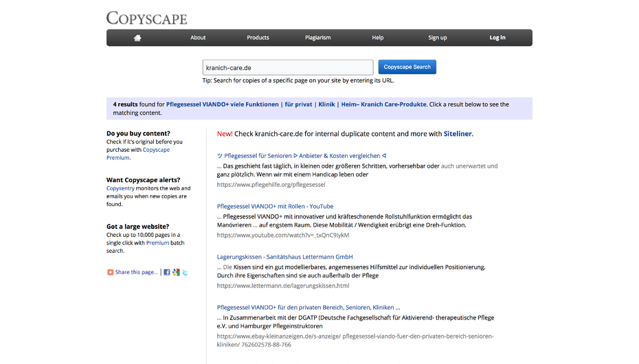Click the Copyscape Search button
This screenshot has width=639, height=364.
[x=407, y=67]
